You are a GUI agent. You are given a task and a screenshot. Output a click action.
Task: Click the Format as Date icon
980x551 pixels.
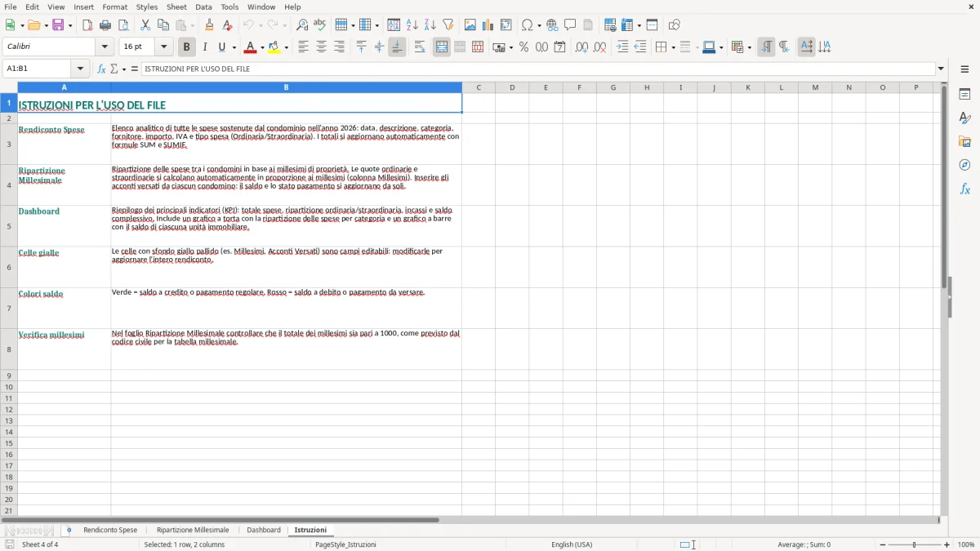[x=559, y=47]
